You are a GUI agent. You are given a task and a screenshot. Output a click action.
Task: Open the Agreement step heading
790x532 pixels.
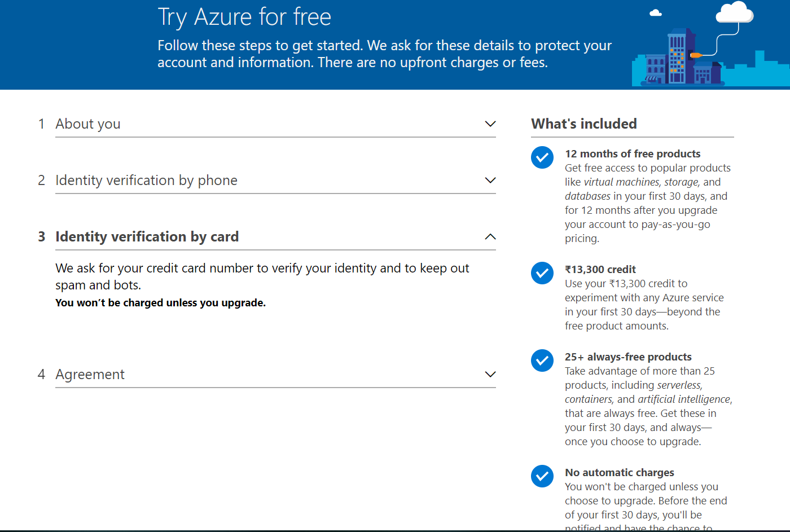[90, 375]
